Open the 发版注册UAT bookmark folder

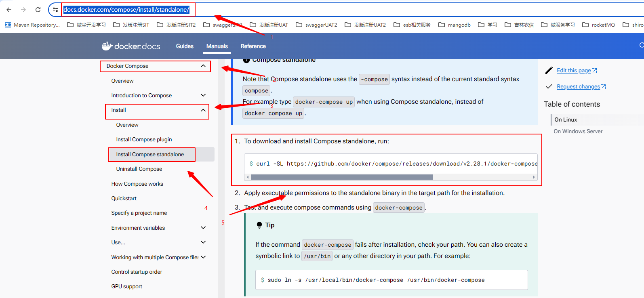[269, 25]
